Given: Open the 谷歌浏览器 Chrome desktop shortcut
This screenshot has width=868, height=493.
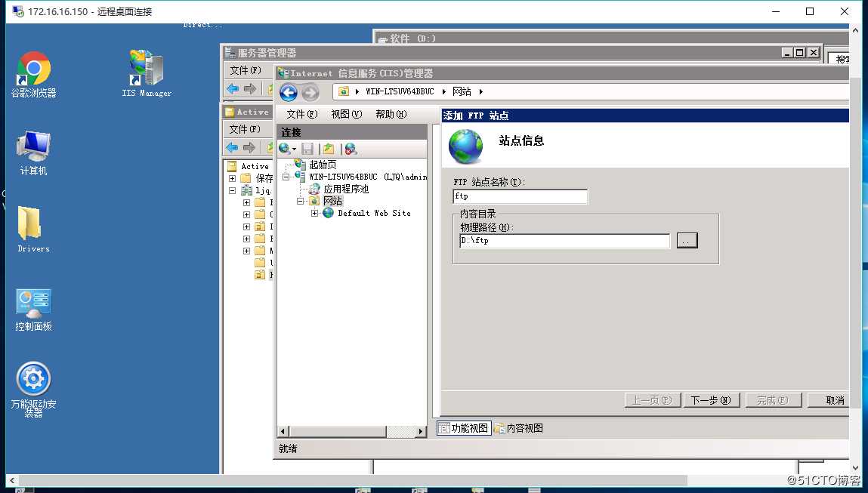Looking at the screenshot, I should 33,75.
